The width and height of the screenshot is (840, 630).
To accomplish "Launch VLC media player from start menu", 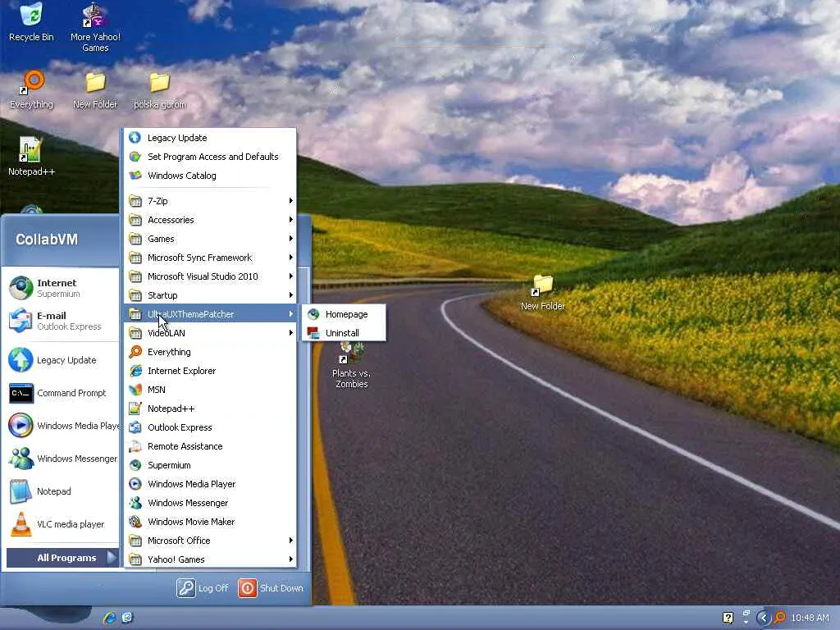I will point(61,524).
